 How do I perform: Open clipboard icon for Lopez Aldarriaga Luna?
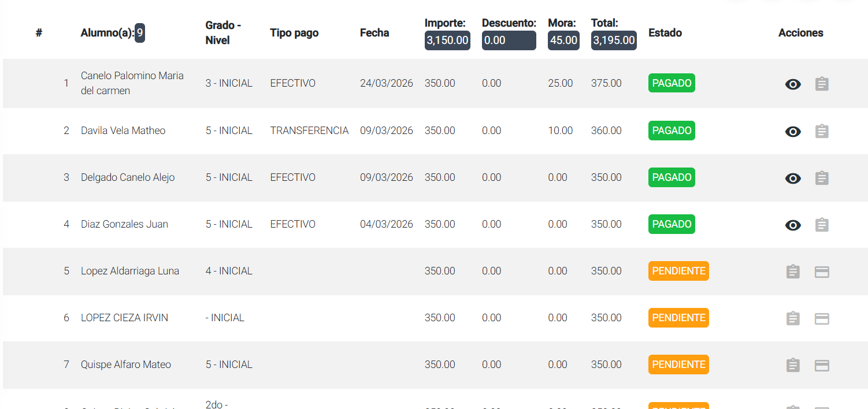click(793, 272)
